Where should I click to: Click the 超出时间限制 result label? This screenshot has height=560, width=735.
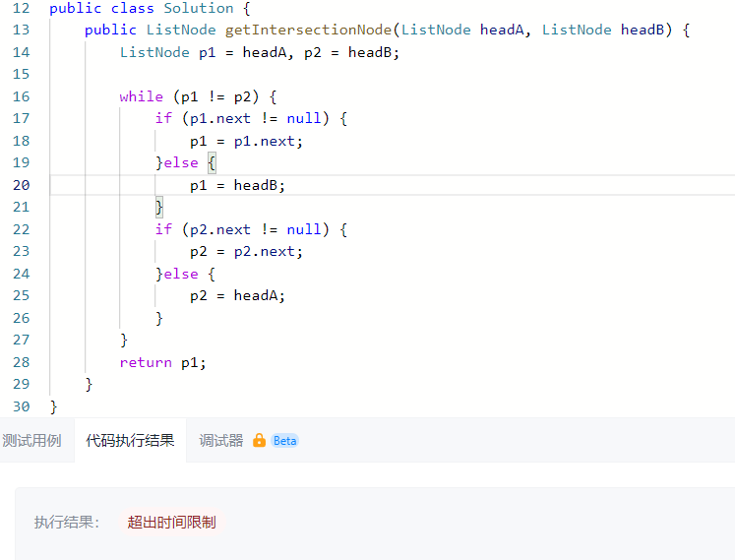(171, 522)
